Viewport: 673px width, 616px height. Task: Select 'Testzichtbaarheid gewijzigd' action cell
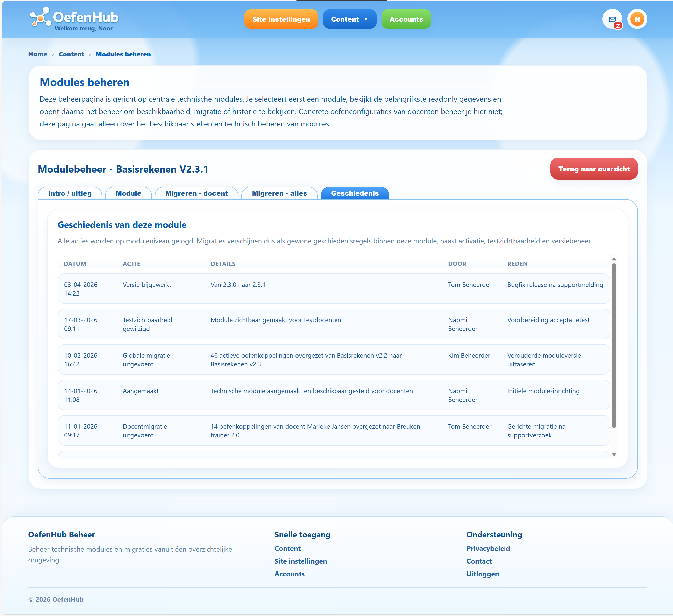tap(147, 324)
